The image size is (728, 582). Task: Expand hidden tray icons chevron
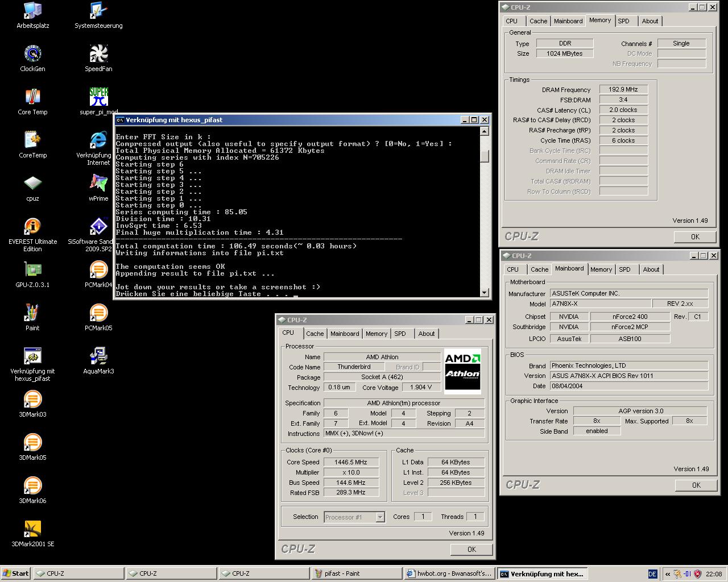668,574
